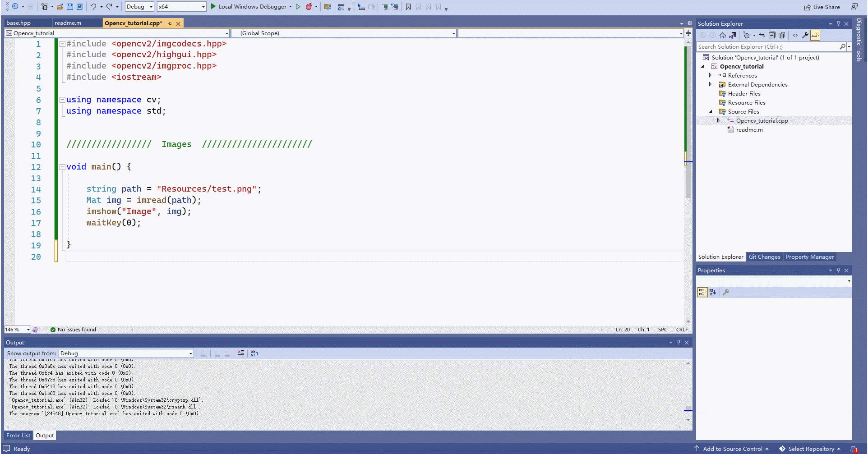868x454 pixels.
Task: Click the Categorized icon in Properties panel
Action: tap(702, 292)
